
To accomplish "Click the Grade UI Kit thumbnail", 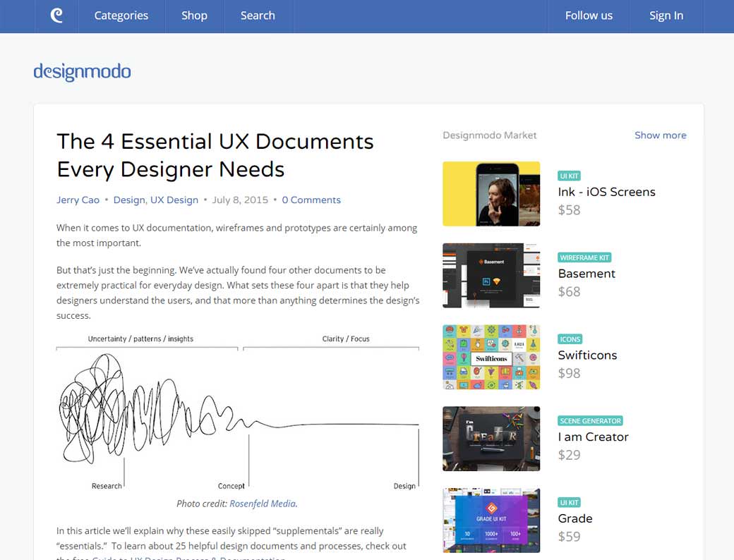I will coord(491,520).
